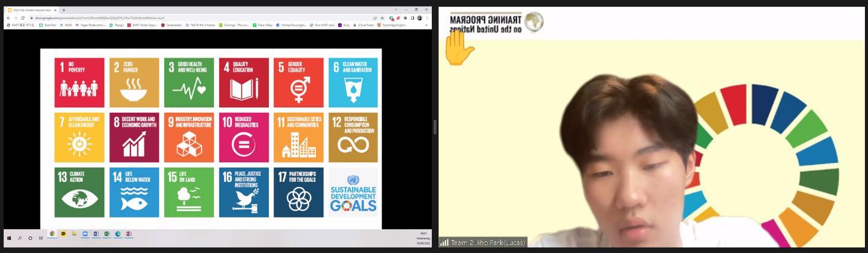This screenshot has height=253, width=868.
Task: Click the Sustainable Cities and Communities tile
Action: click(x=298, y=137)
